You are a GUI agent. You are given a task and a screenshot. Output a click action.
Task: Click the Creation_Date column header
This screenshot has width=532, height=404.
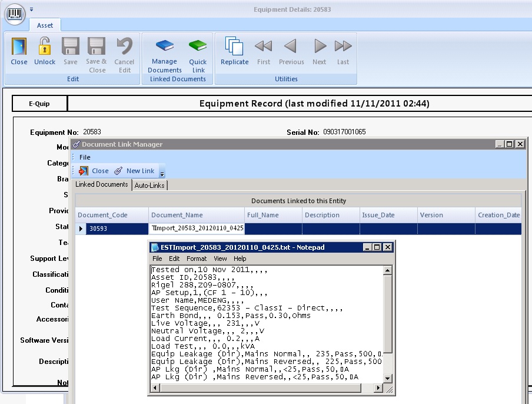498,215
